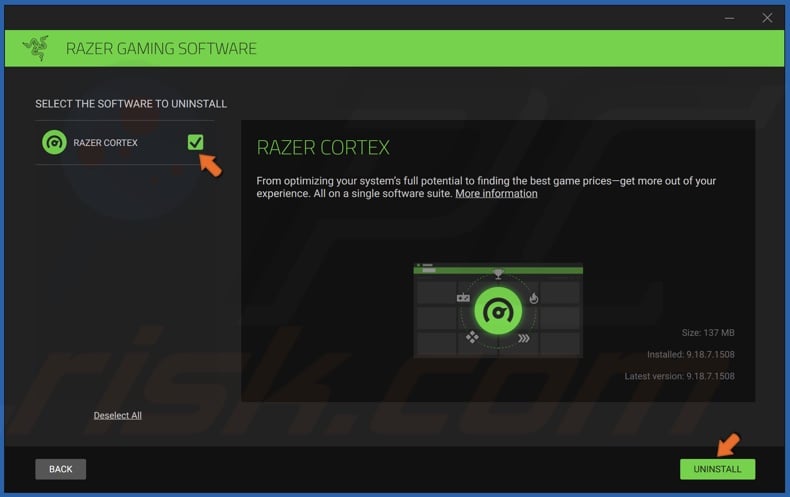Open the More information link
The width and height of the screenshot is (790, 497).
pos(496,194)
